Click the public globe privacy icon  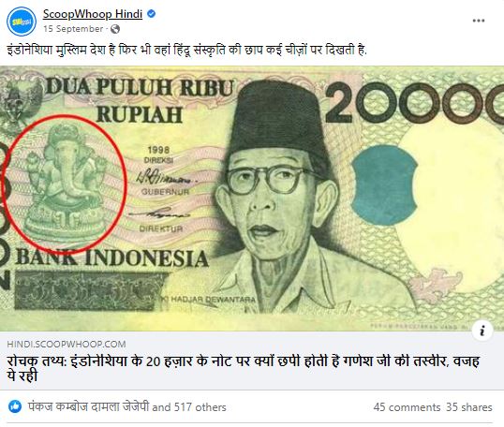(115, 29)
